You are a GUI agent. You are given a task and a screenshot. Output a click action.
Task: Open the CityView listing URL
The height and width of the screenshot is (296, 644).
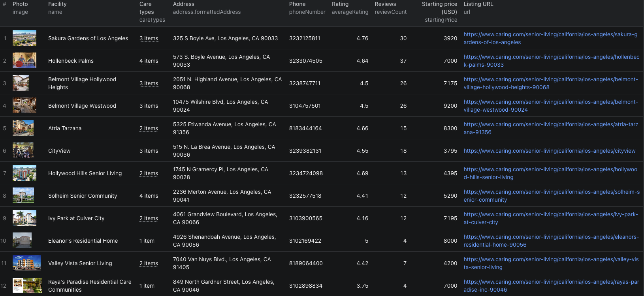(550, 151)
